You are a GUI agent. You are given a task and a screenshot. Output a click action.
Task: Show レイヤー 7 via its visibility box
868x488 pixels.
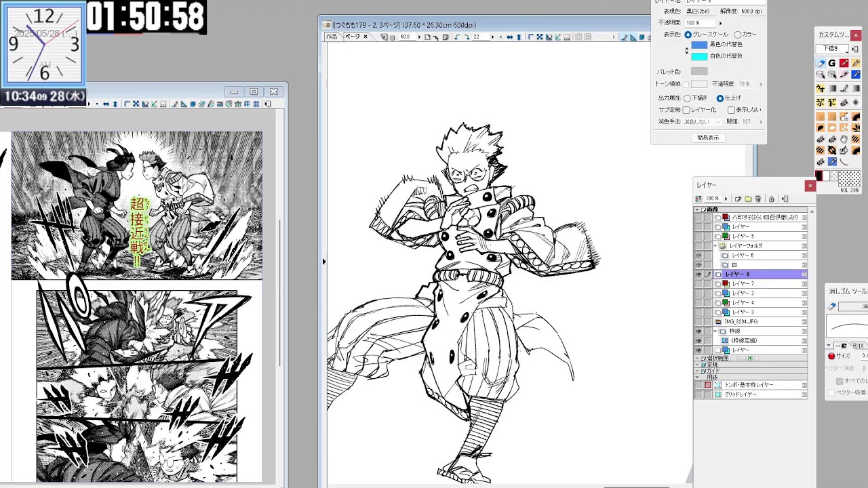(698, 284)
